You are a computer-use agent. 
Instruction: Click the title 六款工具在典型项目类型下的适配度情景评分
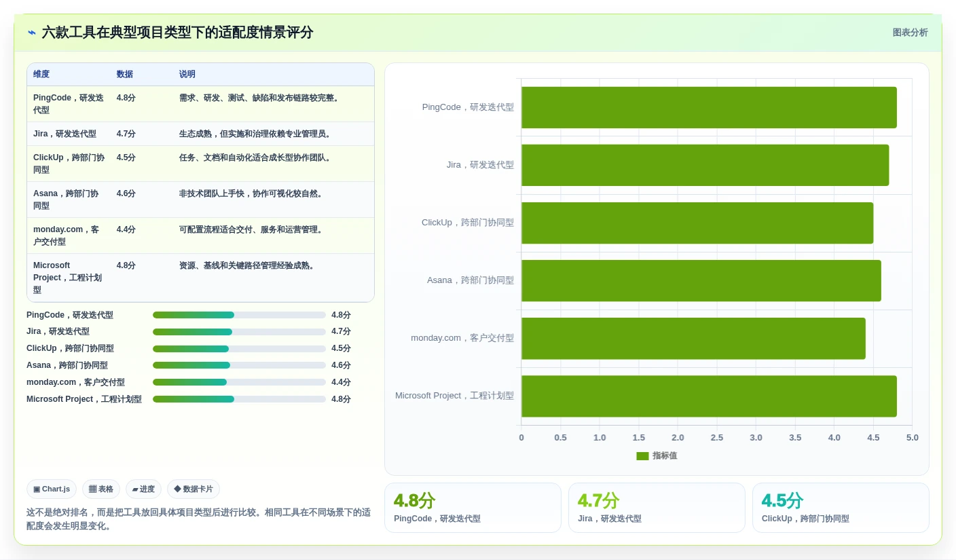pos(177,33)
